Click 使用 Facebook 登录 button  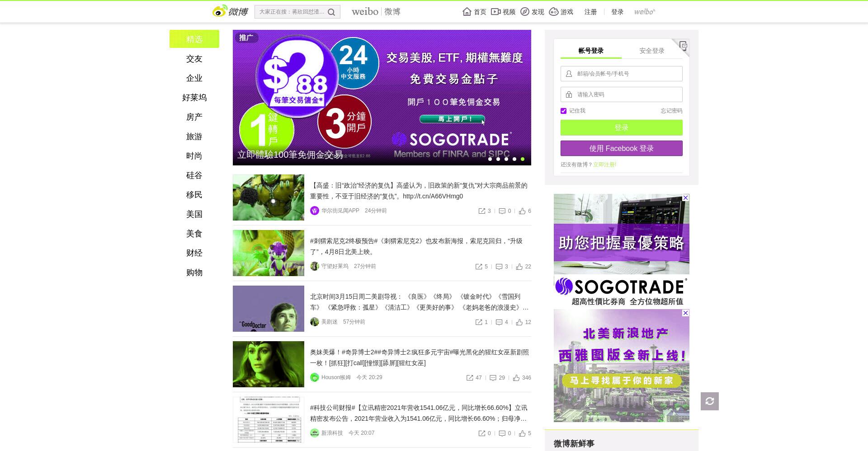622,148
